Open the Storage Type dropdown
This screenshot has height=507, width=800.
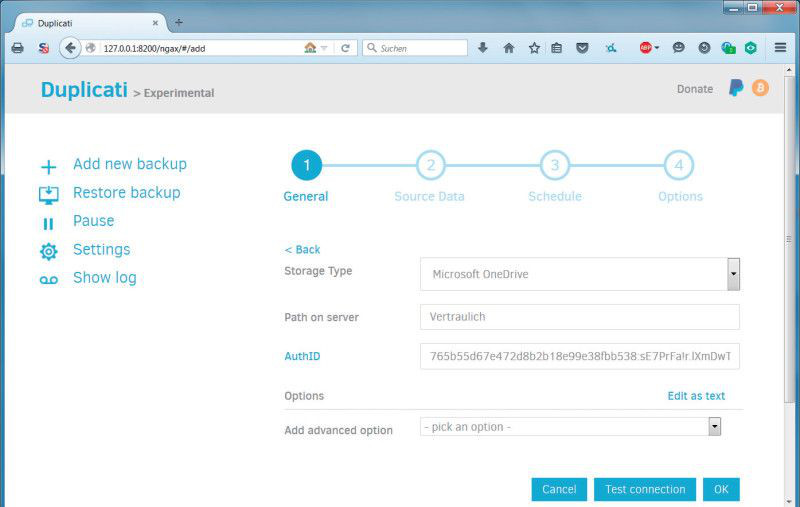(580, 274)
